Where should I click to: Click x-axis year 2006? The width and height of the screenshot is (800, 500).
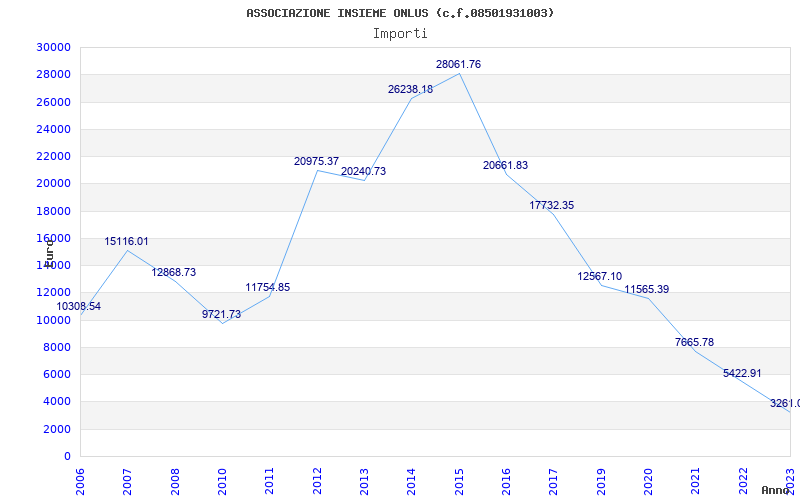[x=80, y=481]
